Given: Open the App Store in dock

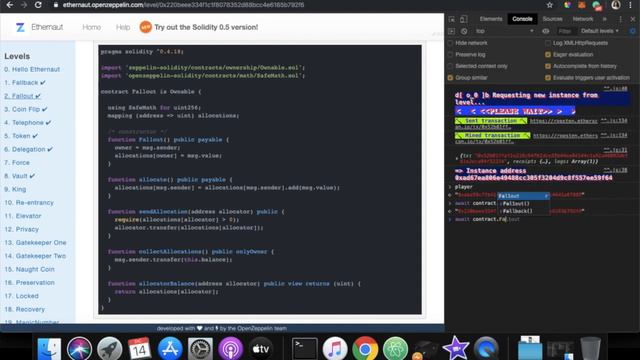Looking at the screenshot, I should [170, 349].
